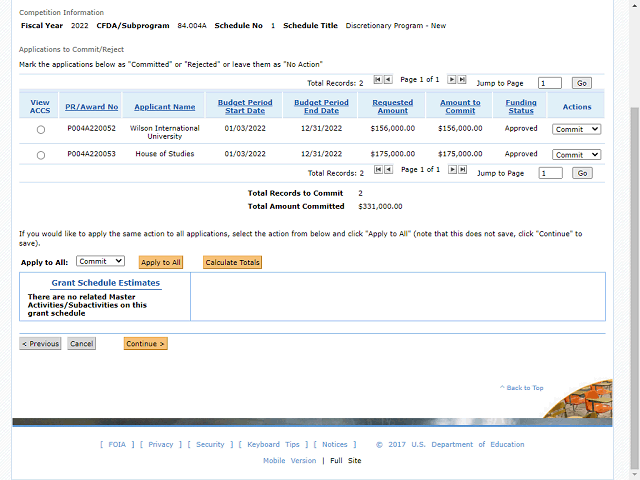640x480 pixels.
Task: Click total amount committed $331,000.00
Action: point(380,207)
